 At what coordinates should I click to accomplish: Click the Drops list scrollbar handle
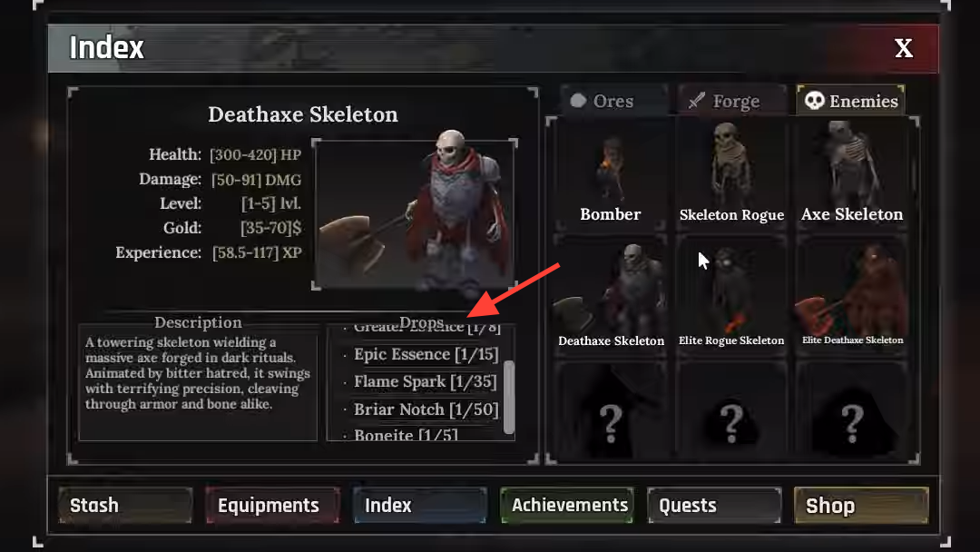click(x=509, y=397)
